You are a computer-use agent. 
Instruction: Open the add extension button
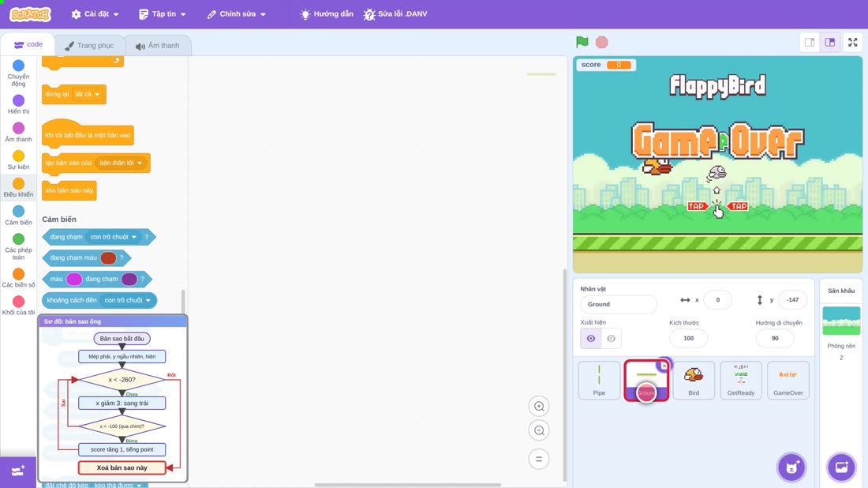click(x=17, y=471)
